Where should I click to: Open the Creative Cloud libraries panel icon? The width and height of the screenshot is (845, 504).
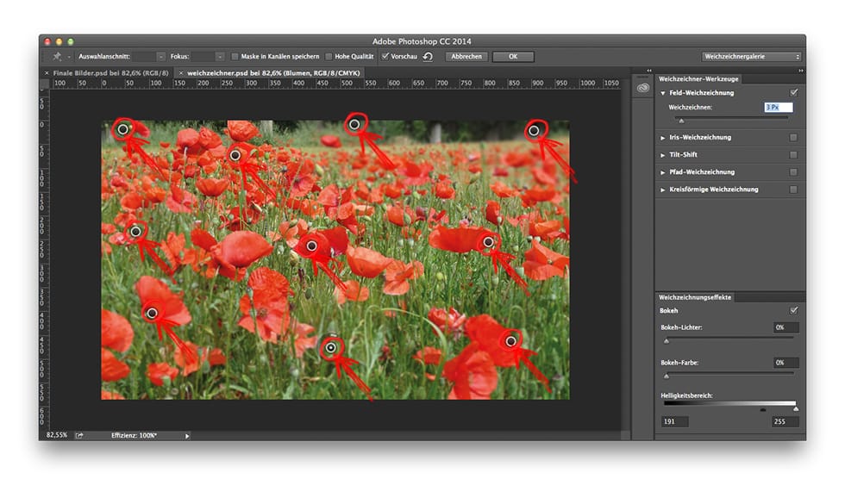[643, 88]
